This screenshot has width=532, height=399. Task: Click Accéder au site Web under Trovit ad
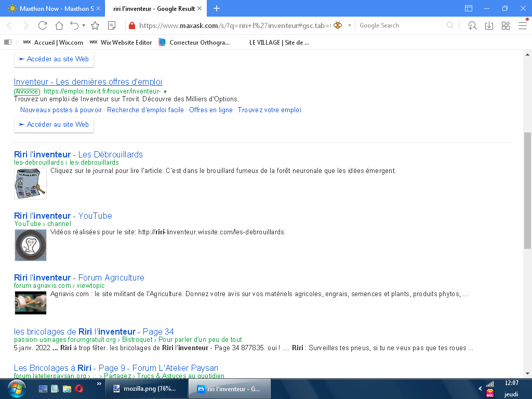point(54,125)
